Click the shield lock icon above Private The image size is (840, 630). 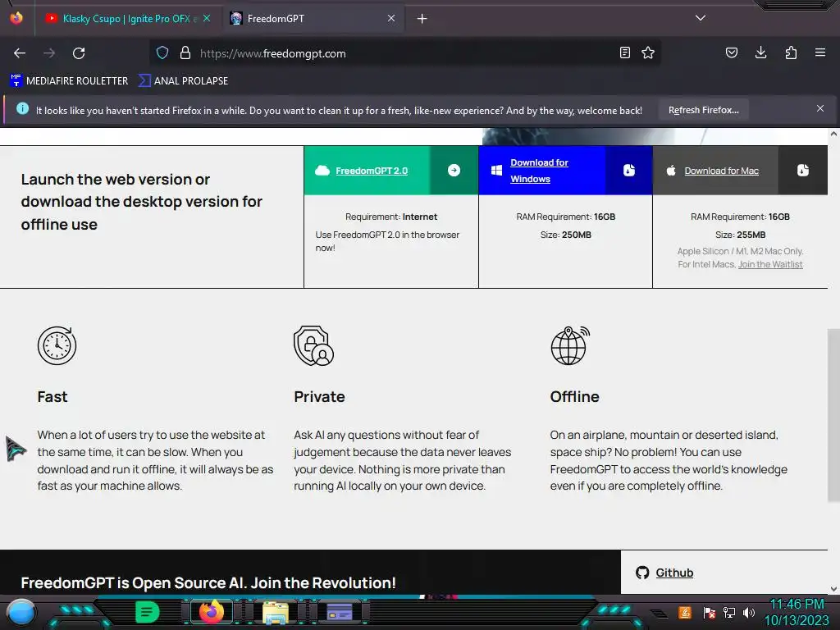(313, 345)
